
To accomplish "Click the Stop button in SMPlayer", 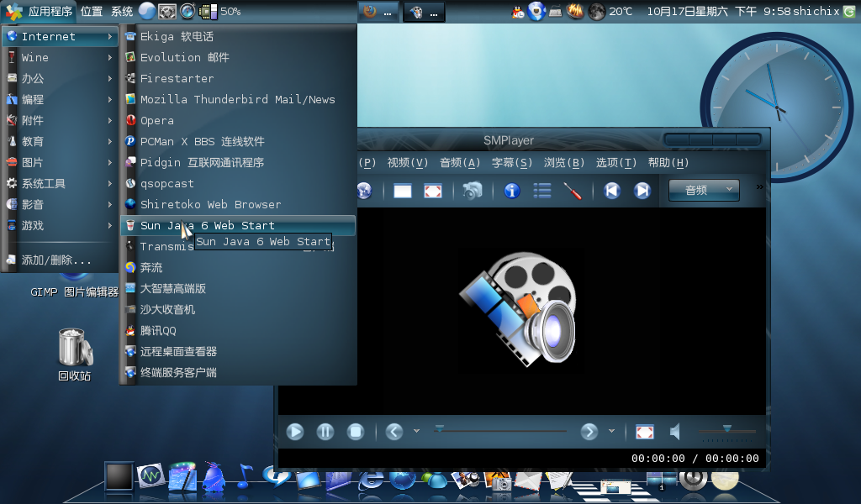I will [356, 432].
